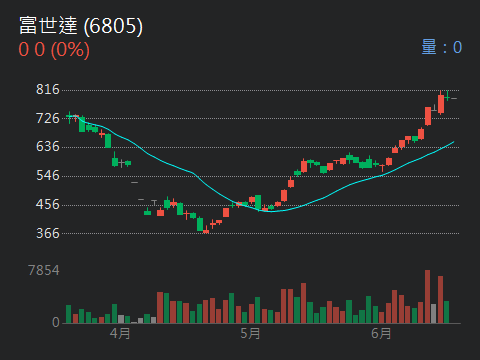
Task: Click the price change text 0 0 (0%)
Action: (54, 50)
